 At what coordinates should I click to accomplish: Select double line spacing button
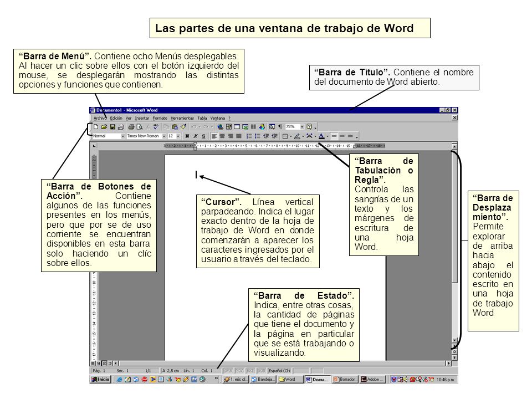(350, 136)
